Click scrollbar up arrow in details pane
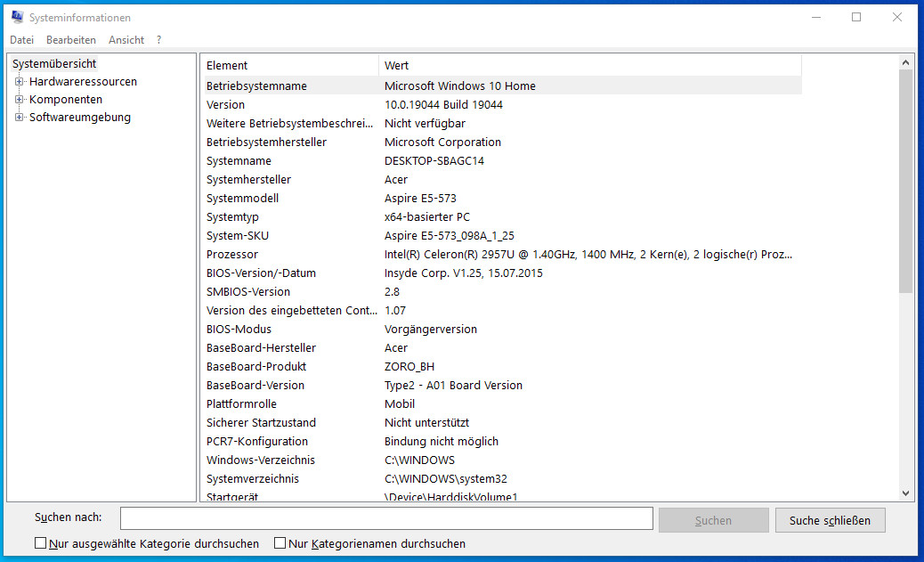The width and height of the screenshot is (924, 562). (905, 62)
